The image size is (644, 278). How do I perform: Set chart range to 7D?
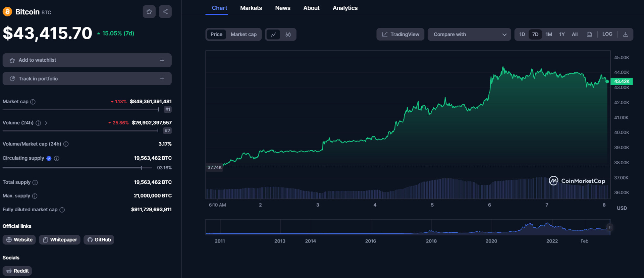[x=535, y=34]
